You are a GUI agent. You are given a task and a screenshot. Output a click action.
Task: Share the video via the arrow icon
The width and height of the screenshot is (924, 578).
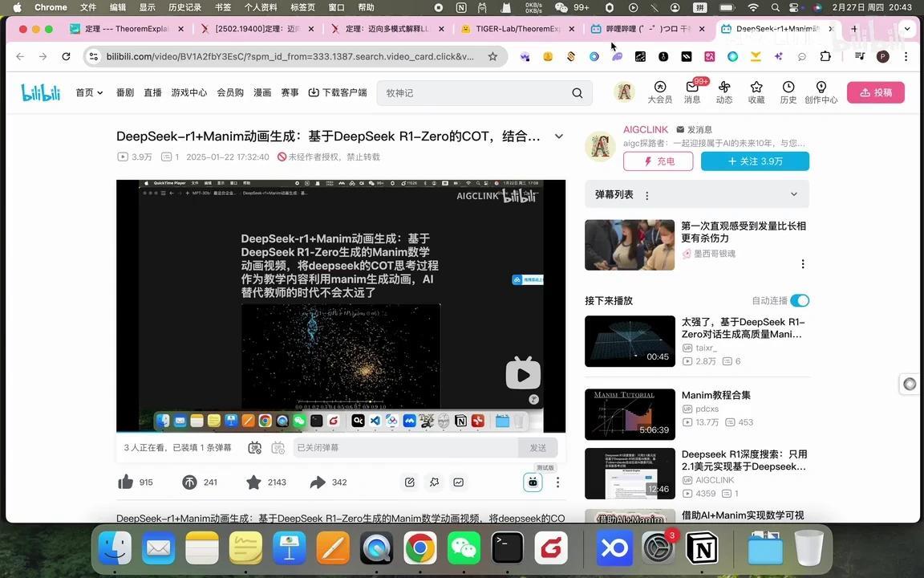(x=319, y=482)
